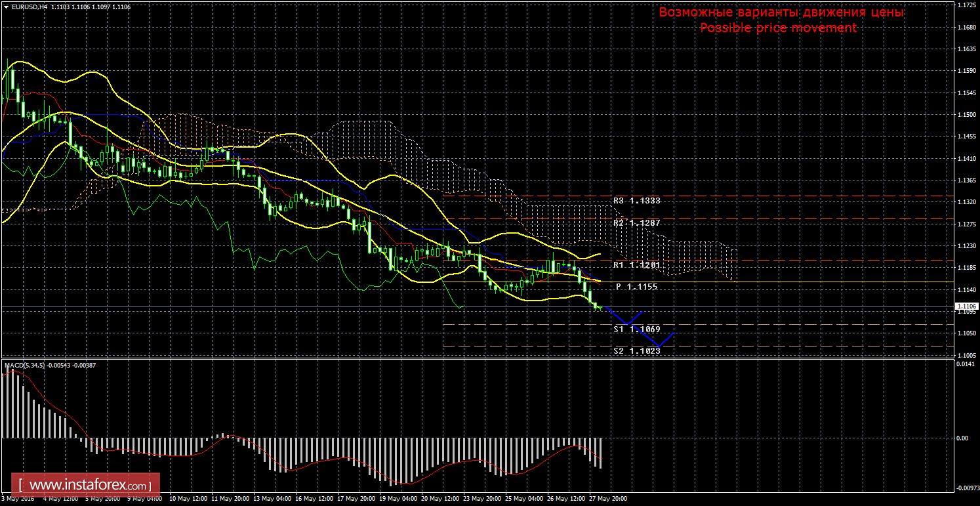980x506 pixels.
Task: Click the 19 May 04:00 time axis label
Action: click(x=398, y=499)
